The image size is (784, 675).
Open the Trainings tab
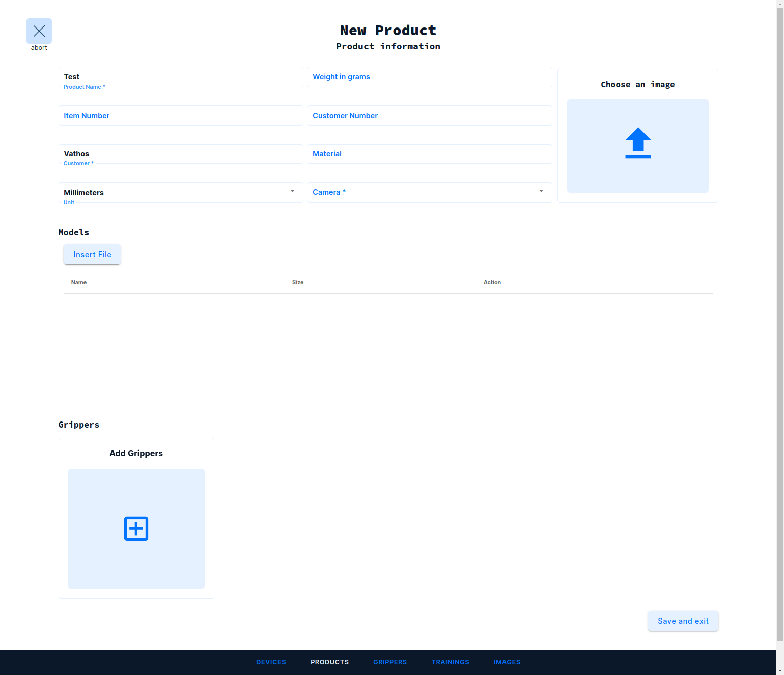coord(450,662)
